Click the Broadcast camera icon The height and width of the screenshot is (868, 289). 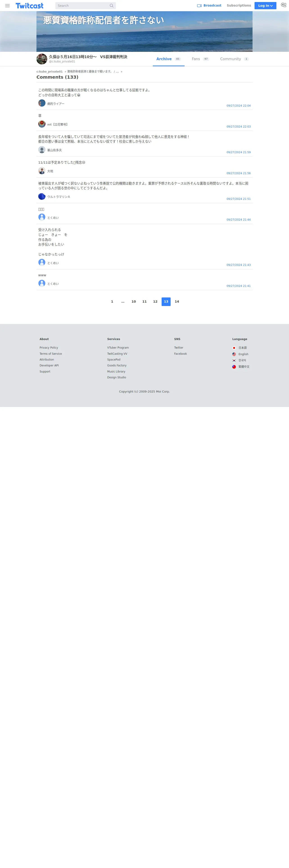(199, 6)
